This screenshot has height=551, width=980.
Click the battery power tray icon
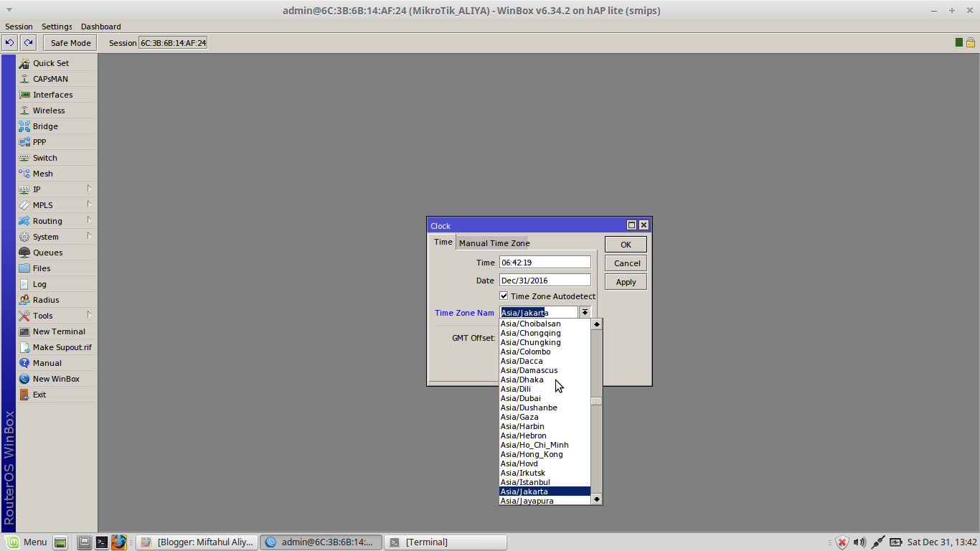896,542
